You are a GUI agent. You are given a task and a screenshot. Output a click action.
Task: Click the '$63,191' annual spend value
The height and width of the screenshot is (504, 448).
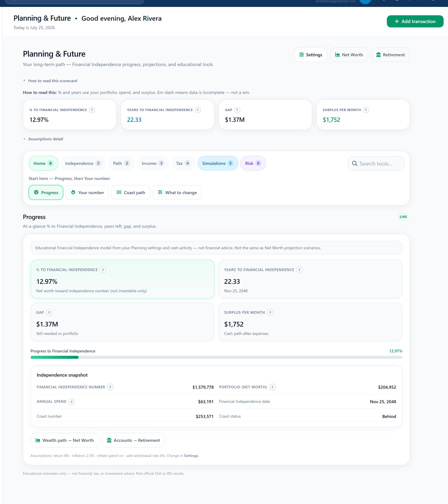click(x=206, y=402)
